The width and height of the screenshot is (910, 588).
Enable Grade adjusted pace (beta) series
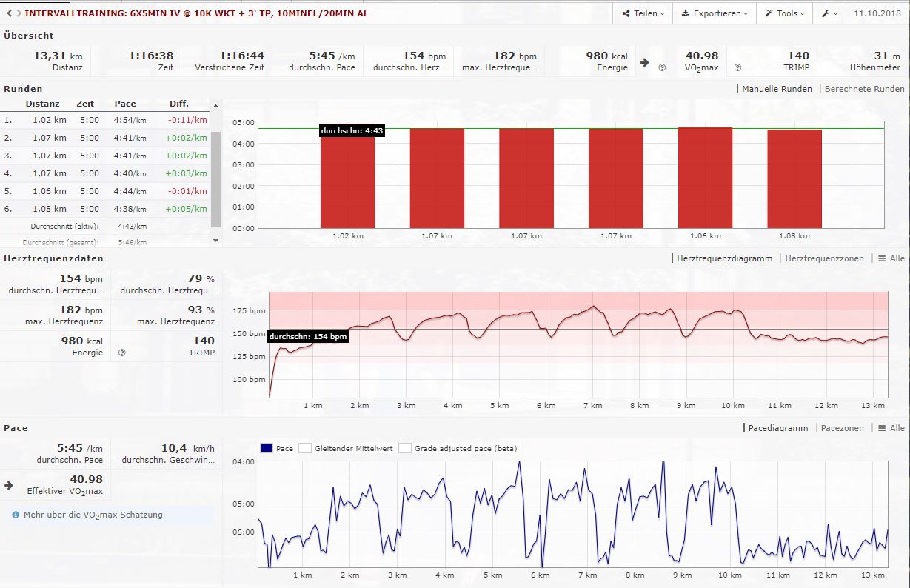pos(404,448)
